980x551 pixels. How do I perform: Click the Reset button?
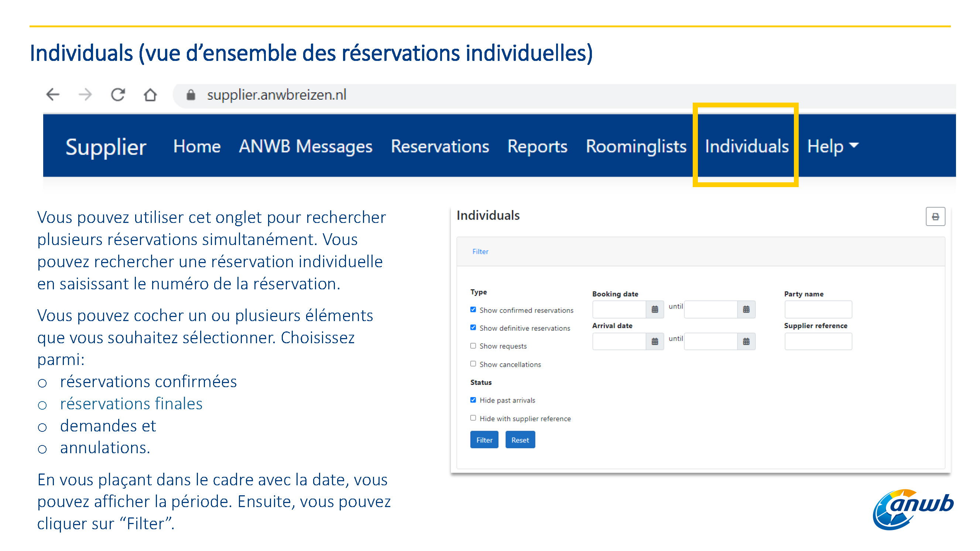[520, 440]
